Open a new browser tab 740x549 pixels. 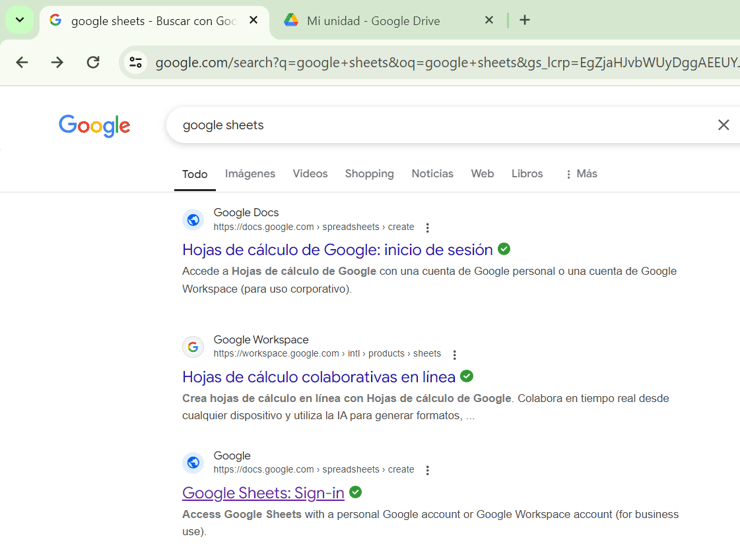(525, 20)
